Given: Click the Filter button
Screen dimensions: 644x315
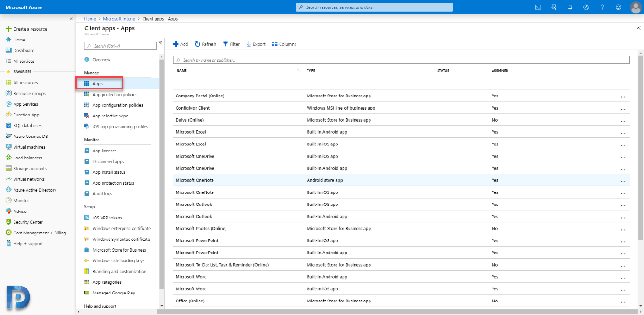Looking at the screenshot, I should (x=231, y=44).
